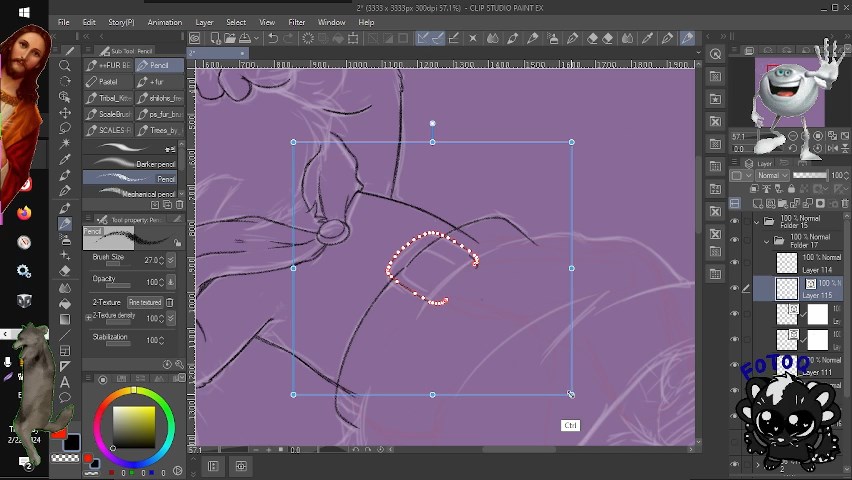Open the Filter menu
This screenshot has width=852, height=480.
coord(297,22)
